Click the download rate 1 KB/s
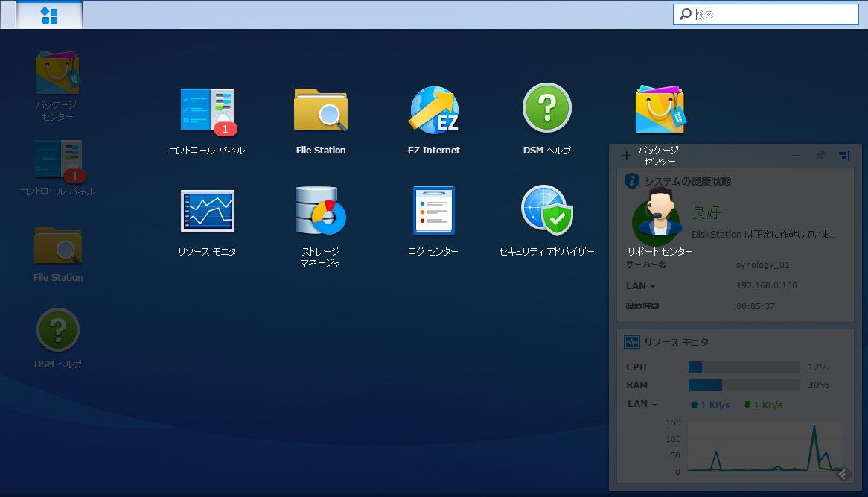 click(x=763, y=405)
